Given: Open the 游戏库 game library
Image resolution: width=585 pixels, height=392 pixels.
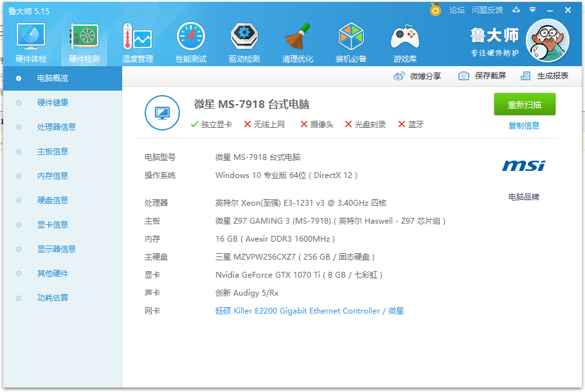Looking at the screenshot, I should coord(404,40).
